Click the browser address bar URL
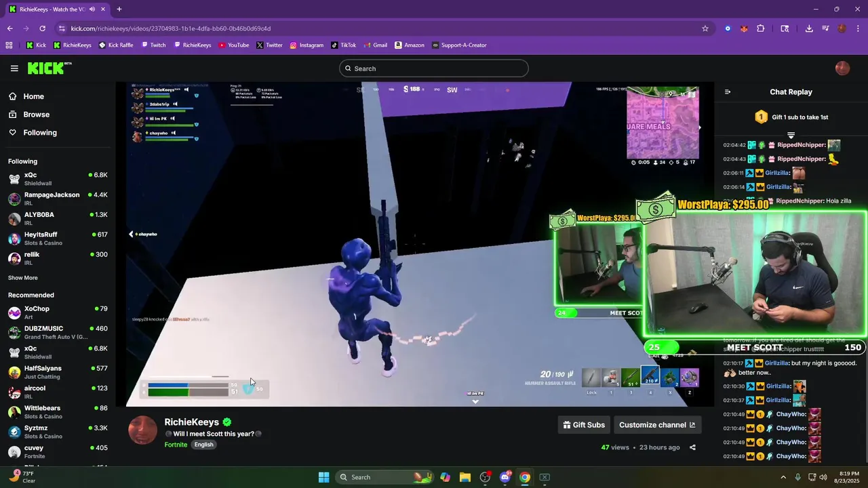This screenshot has width=868, height=488. coord(171,28)
